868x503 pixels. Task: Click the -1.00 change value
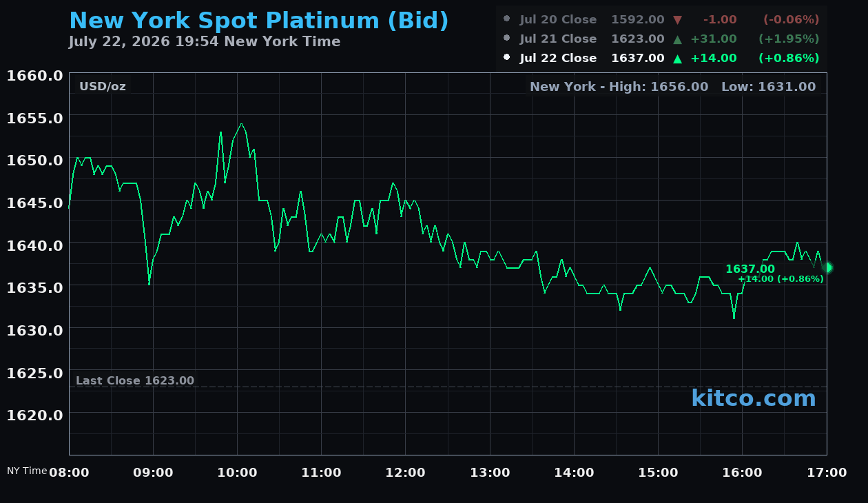[x=720, y=19]
